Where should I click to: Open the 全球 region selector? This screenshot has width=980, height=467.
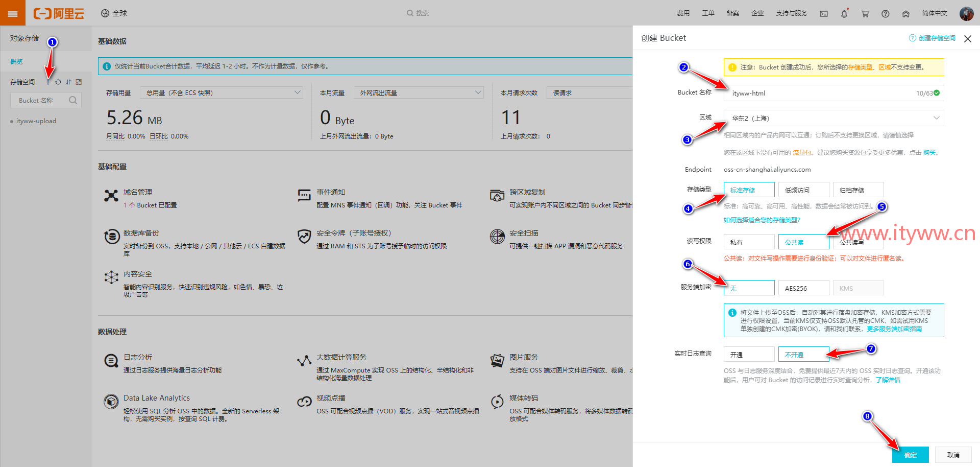(x=114, y=13)
